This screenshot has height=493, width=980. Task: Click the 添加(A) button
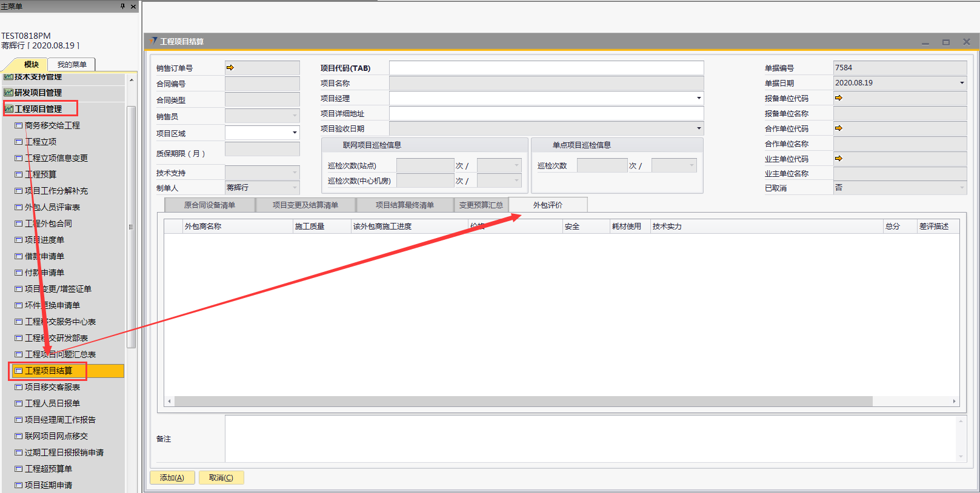172,478
